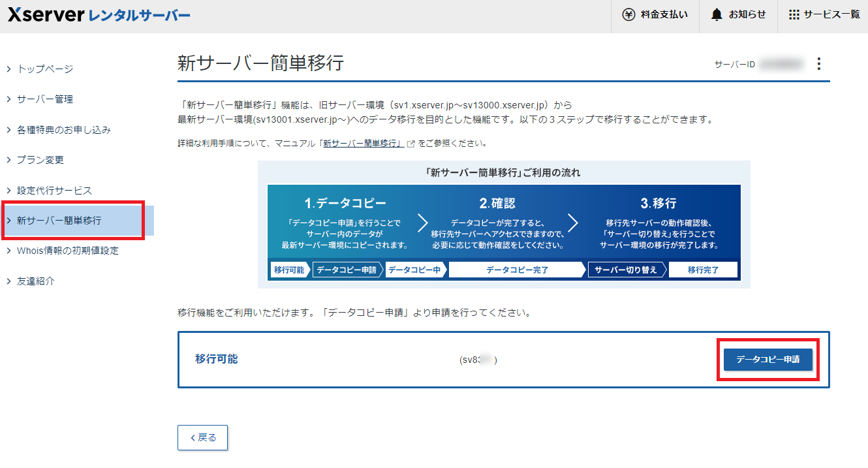Image resolution: width=868 pixels, height=468 pixels.
Task: Click the サーバー切り替え step in the flow bar
Action: [x=626, y=270]
